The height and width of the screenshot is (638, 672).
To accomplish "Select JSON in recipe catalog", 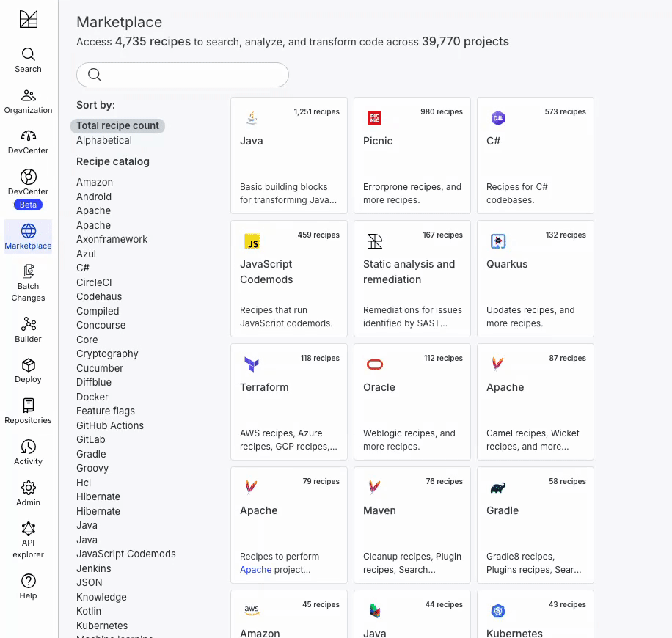I will (90, 583).
